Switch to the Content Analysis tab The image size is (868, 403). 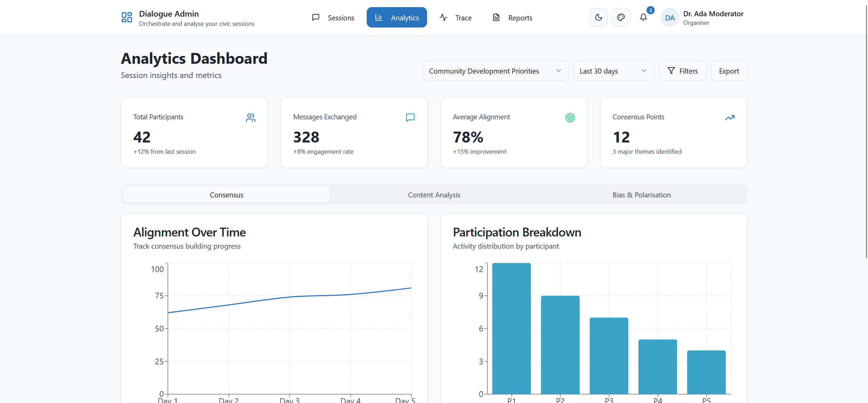(434, 194)
